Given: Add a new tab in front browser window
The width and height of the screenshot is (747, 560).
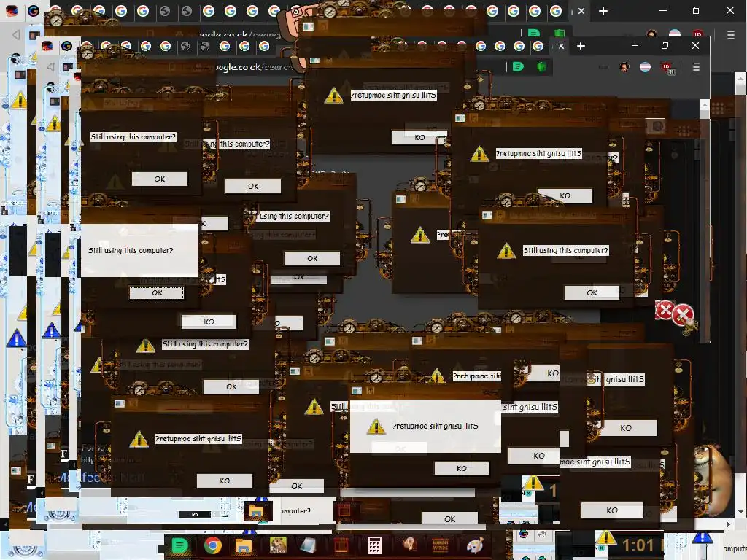Looking at the screenshot, I should [581, 46].
